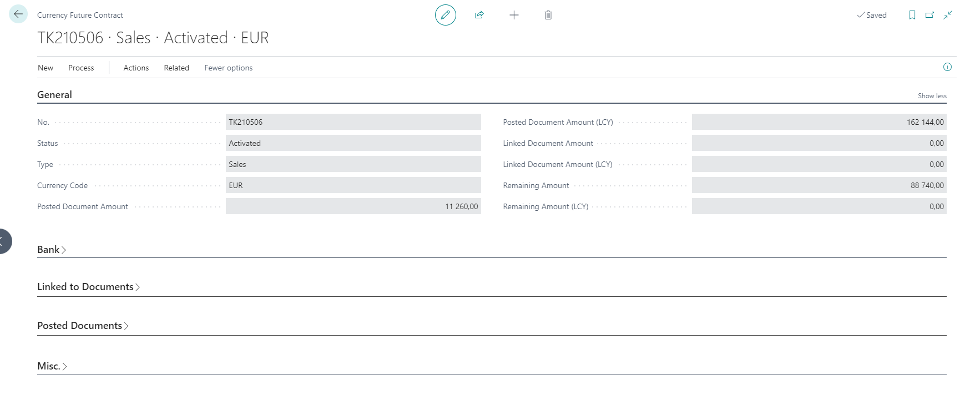Open the Actions menu

136,68
